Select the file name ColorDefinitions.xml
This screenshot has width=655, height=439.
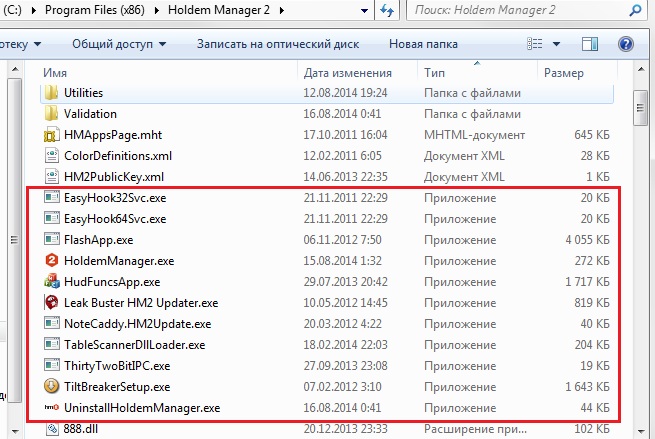point(118,156)
